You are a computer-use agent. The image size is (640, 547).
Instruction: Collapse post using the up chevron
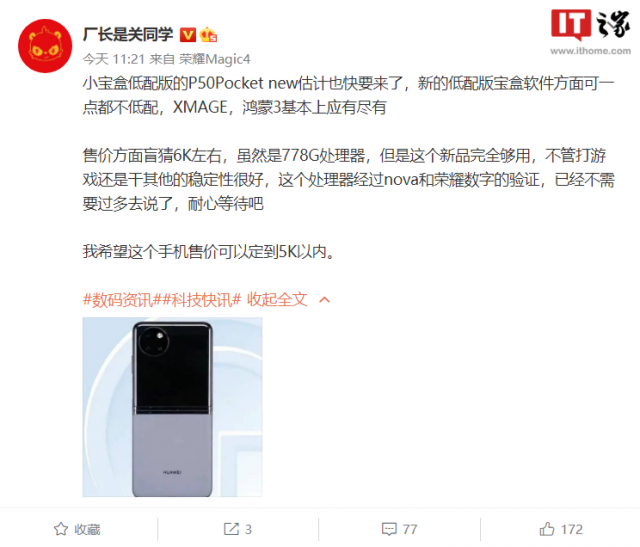coord(324,300)
